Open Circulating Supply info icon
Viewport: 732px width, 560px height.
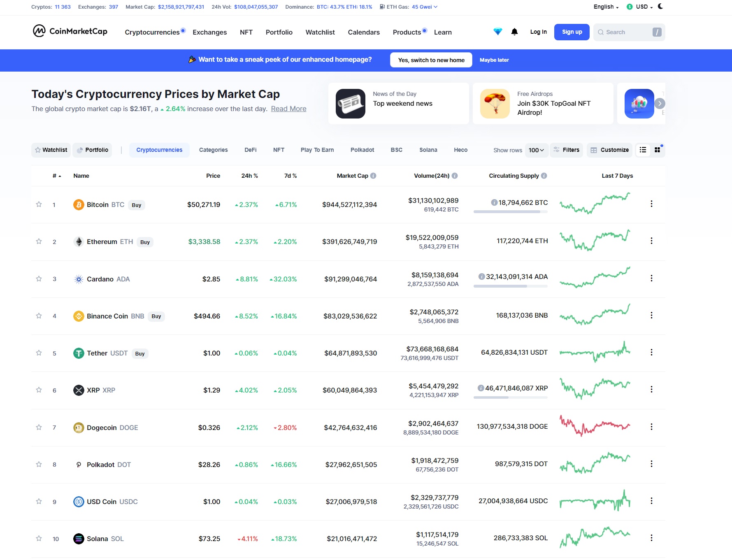pyautogui.click(x=544, y=176)
